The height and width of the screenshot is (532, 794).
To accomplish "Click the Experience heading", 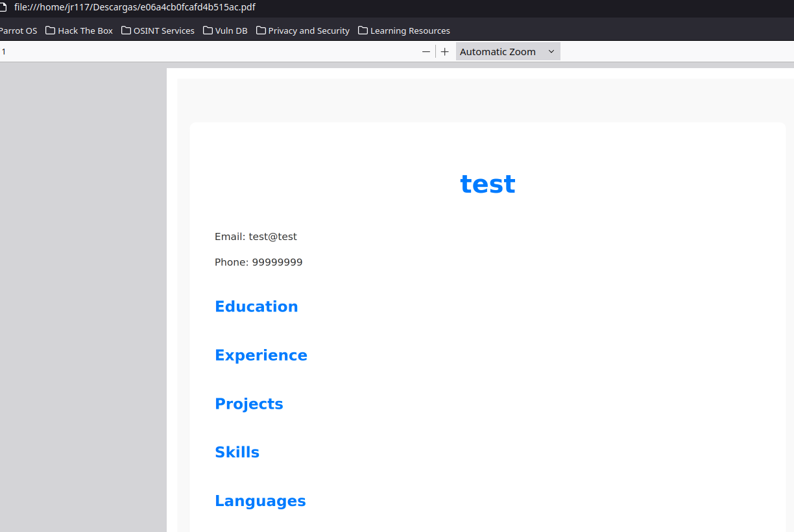I will coord(261,356).
